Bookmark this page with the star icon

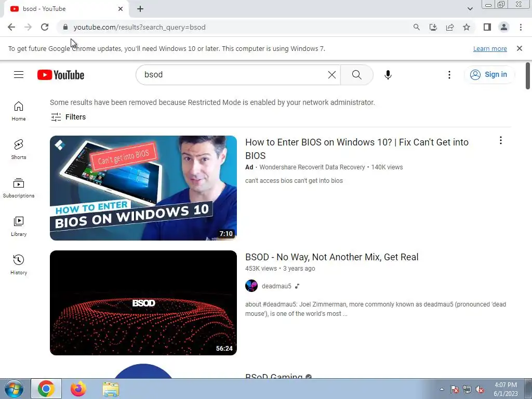pyautogui.click(x=467, y=27)
